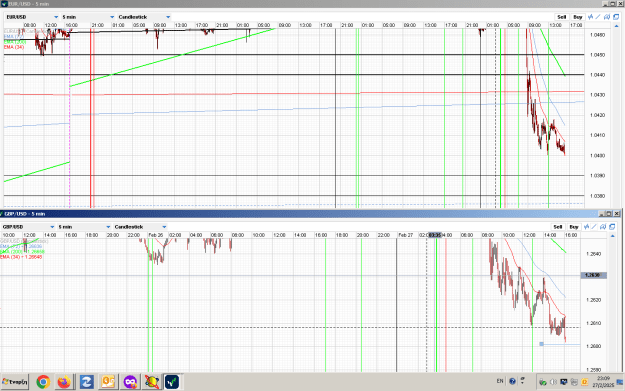This screenshot has width=625, height=391.
Task: Select the green EMA (200) legend in GBP/USD chart
Action: [22, 252]
